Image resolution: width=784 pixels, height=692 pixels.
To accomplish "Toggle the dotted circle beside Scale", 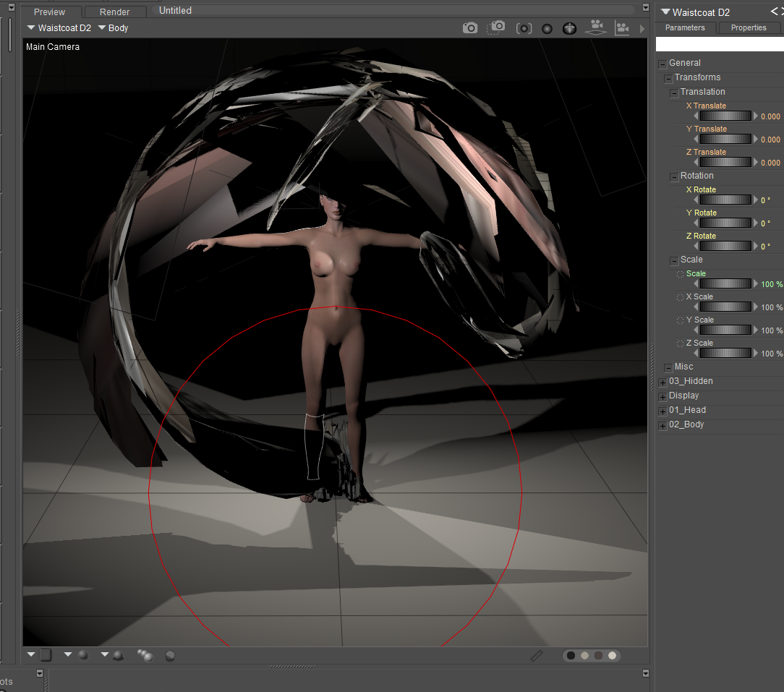I will click(x=680, y=274).
